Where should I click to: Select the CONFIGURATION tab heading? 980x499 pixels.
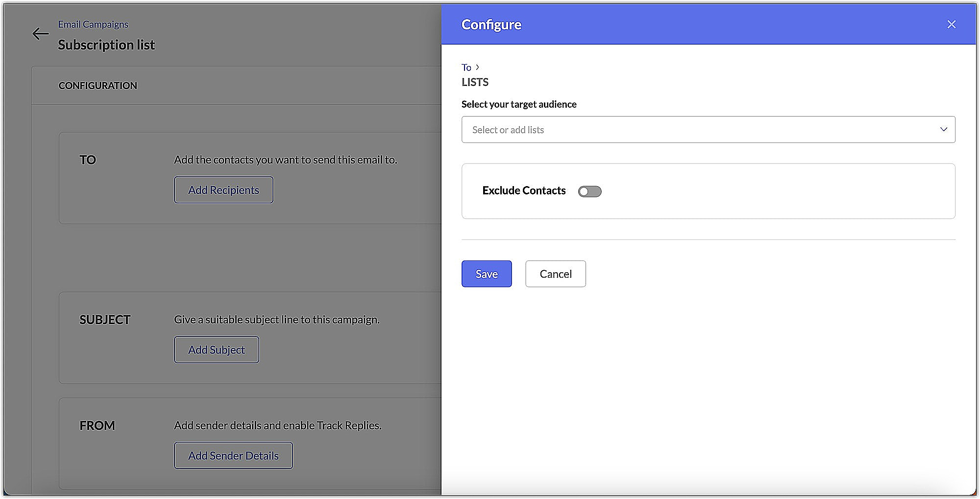click(98, 86)
